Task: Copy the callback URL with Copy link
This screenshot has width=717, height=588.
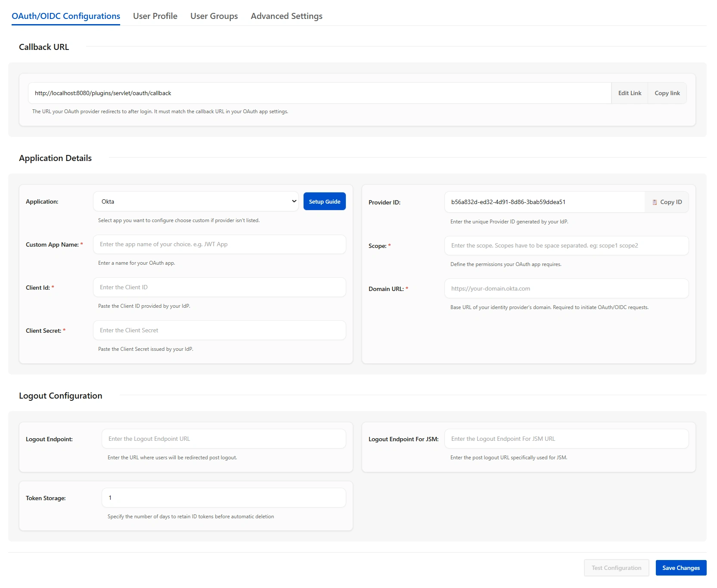Action: (x=667, y=93)
